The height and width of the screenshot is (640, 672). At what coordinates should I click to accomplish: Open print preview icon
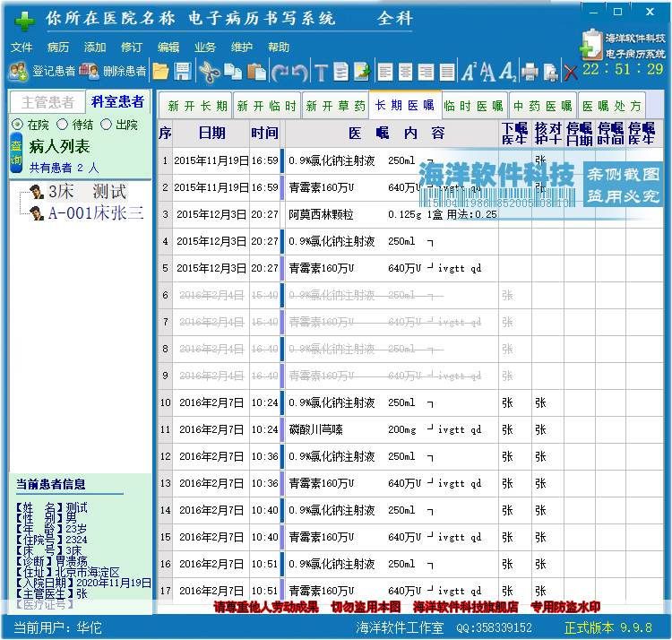[x=550, y=72]
